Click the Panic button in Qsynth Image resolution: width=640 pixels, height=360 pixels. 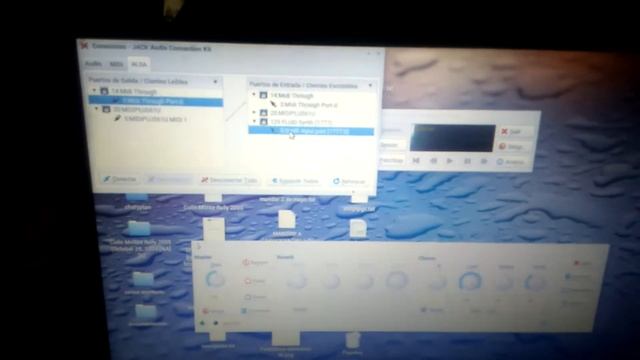tap(254, 281)
